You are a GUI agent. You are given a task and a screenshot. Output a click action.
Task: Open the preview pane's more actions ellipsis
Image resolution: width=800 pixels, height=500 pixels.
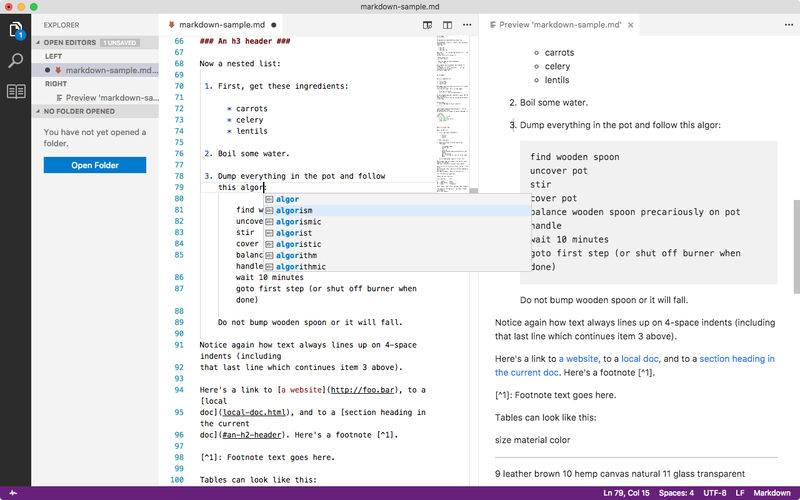(789, 24)
